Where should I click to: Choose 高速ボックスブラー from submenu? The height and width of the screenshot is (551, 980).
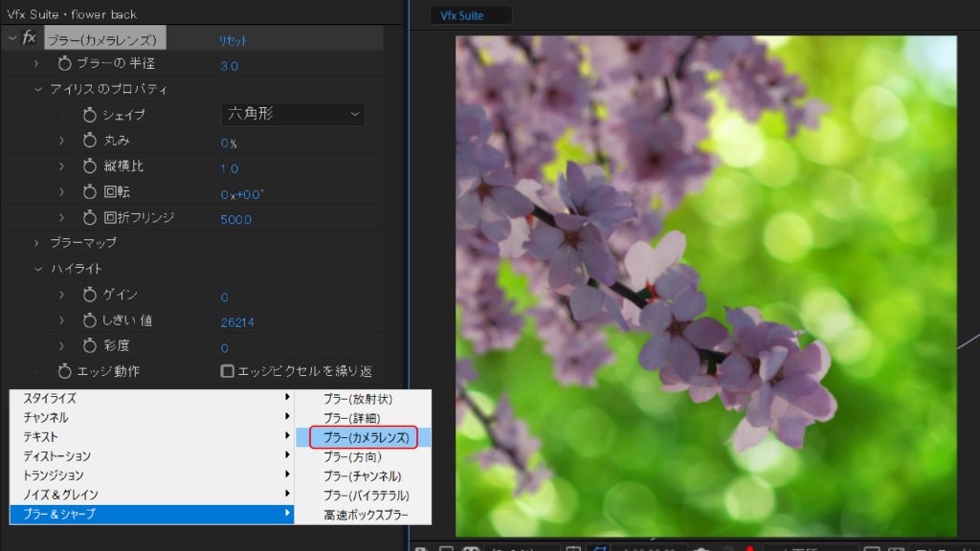coord(363,515)
